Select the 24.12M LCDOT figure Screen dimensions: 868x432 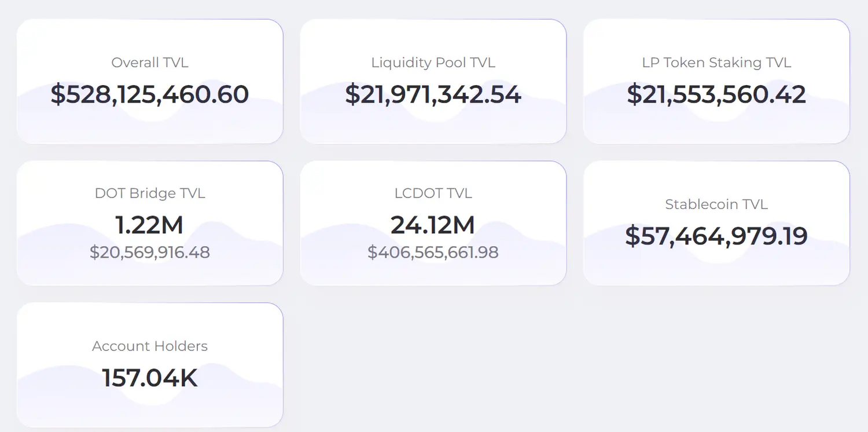(x=433, y=225)
